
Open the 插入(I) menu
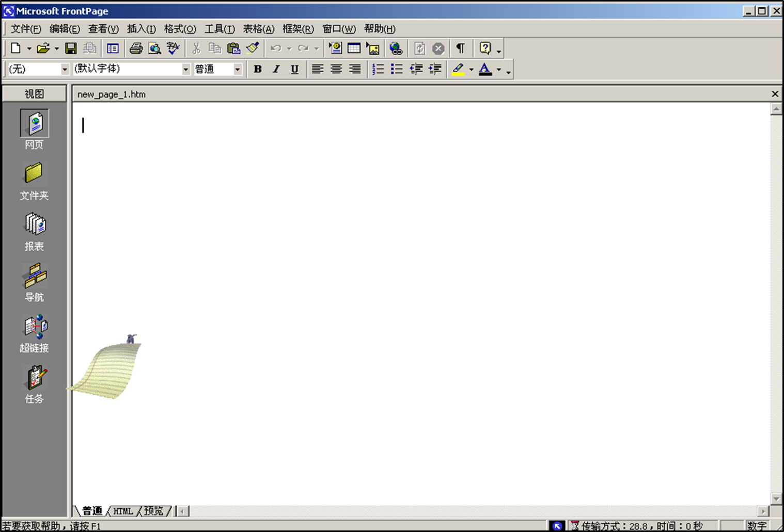point(140,29)
